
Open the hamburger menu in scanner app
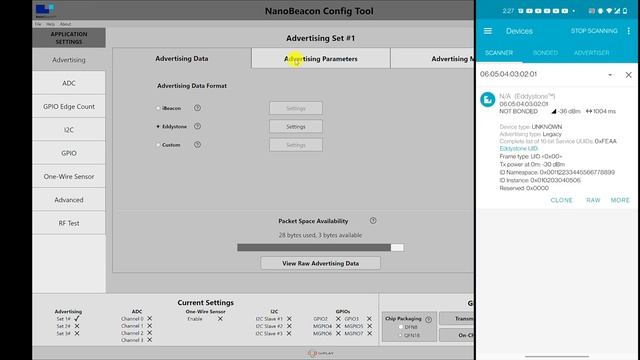click(x=488, y=31)
